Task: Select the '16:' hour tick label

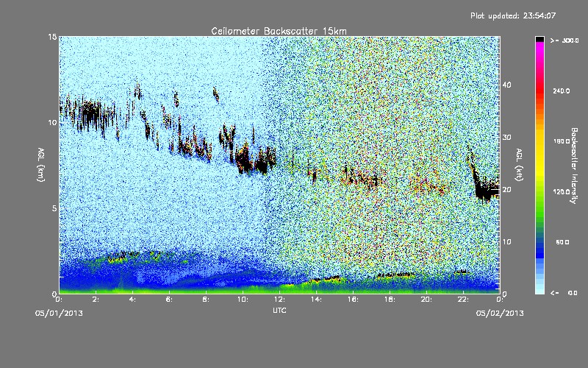Action: (353, 300)
